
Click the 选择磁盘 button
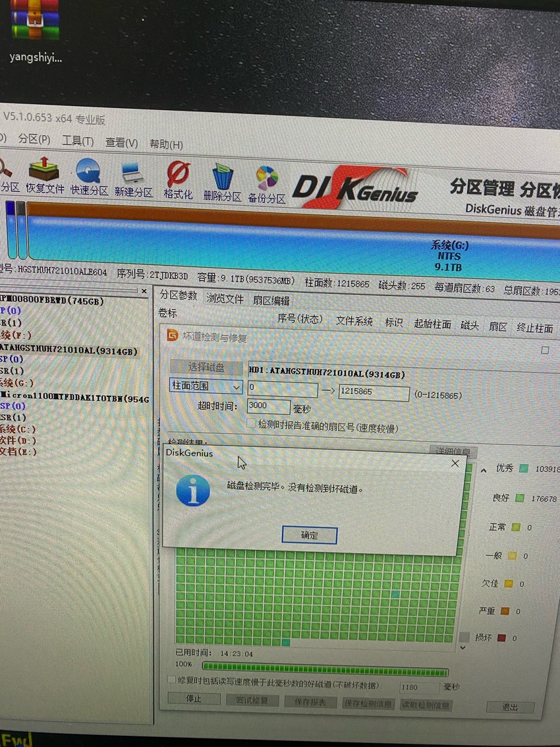(206, 367)
